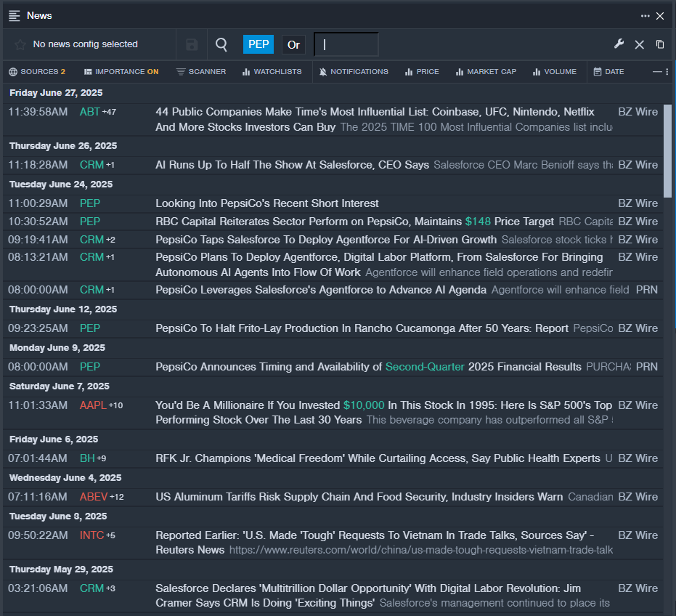This screenshot has height=616, width=676.
Task: Click the Friday June 27, 2025 date header
Action: tap(56, 93)
